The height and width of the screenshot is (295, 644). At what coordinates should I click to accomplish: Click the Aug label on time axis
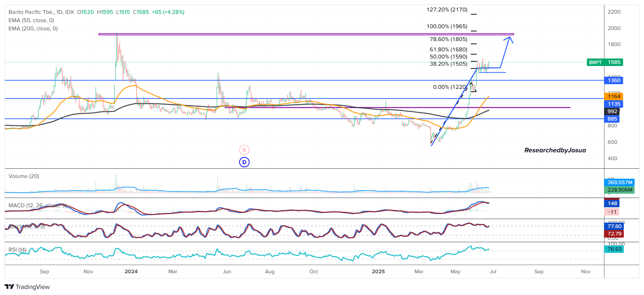coord(270,271)
